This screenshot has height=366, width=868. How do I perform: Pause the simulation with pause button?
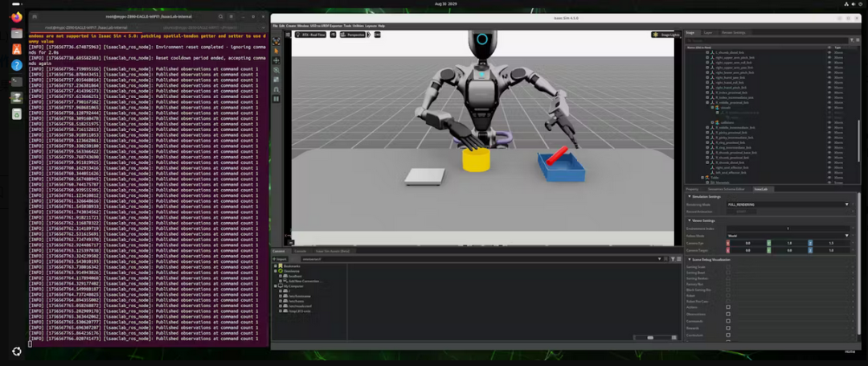[276, 99]
